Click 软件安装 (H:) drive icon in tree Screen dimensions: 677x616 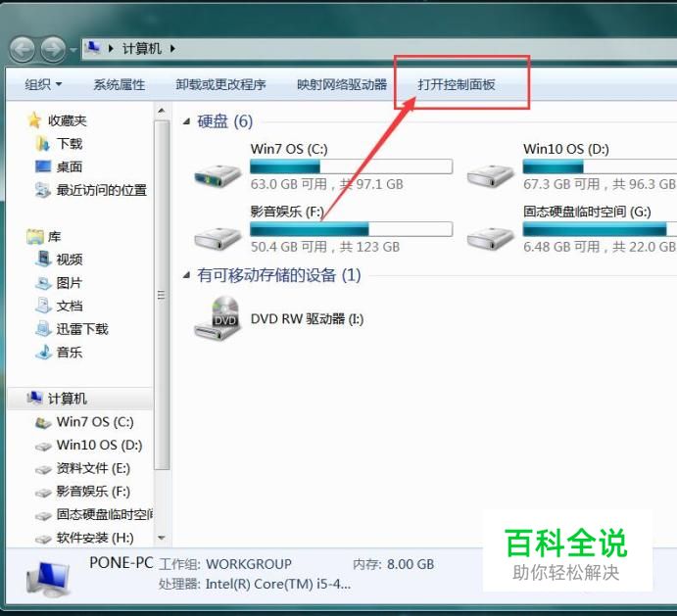pyautogui.click(x=43, y=539)
